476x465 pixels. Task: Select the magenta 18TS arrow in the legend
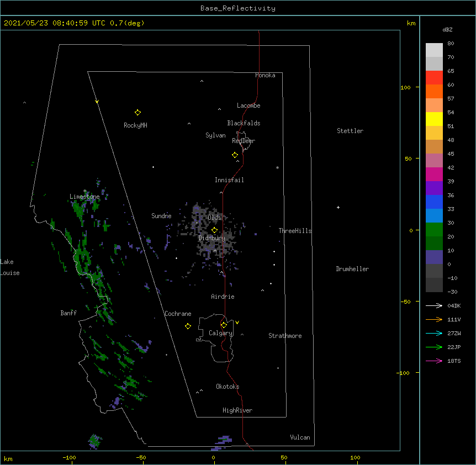(x=434, y=361)
